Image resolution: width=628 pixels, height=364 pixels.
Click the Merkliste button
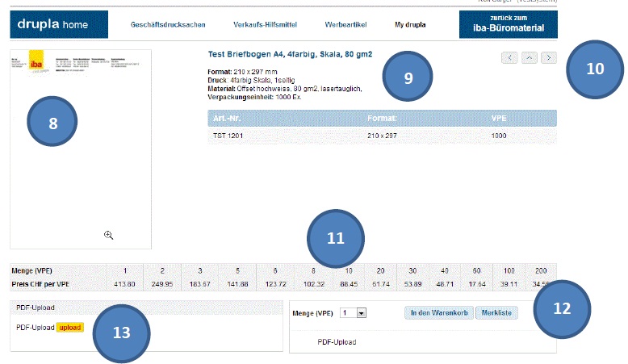click(x=496, y=312)
